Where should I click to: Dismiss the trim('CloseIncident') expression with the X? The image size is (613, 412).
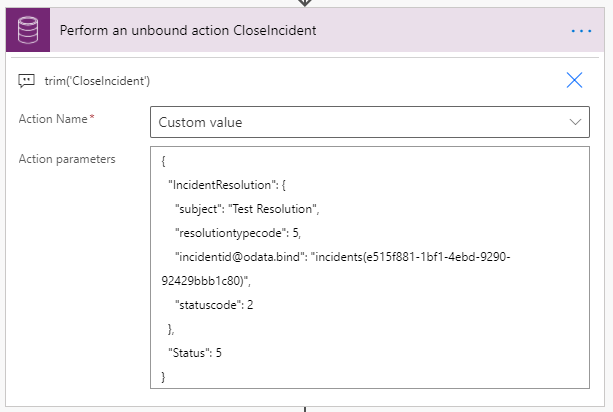[x=574, y=81]
